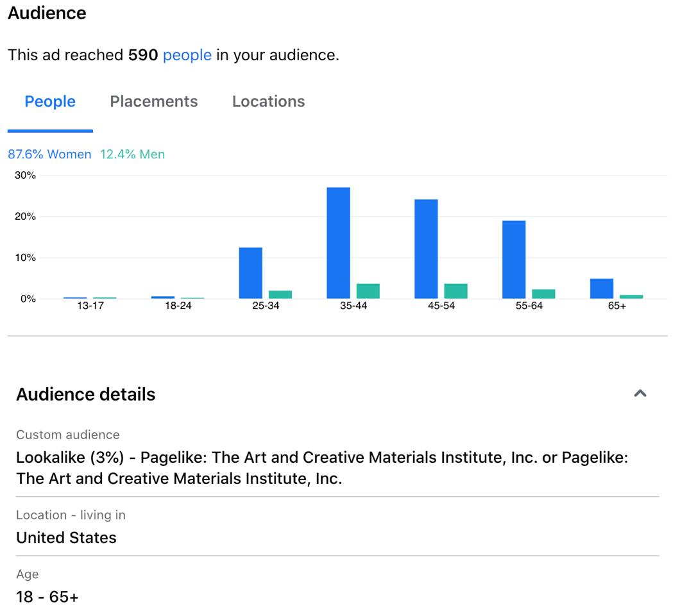This screenshot has width=680, height=616.
Task: Click the men bar for 25-34
Action: tap(280, 295)
